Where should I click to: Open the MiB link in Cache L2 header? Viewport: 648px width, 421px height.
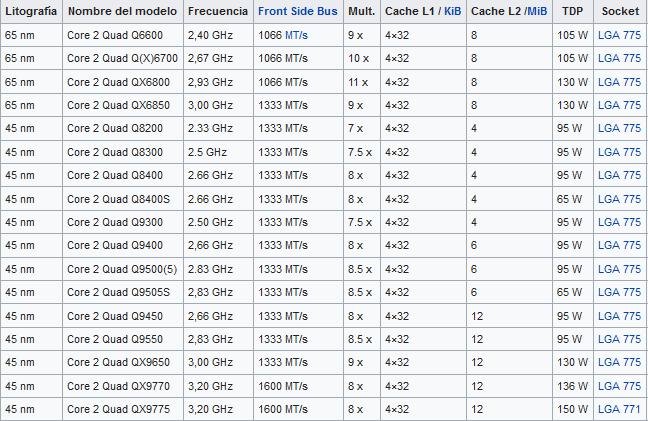pyautogui.click(x=537, y=11)
